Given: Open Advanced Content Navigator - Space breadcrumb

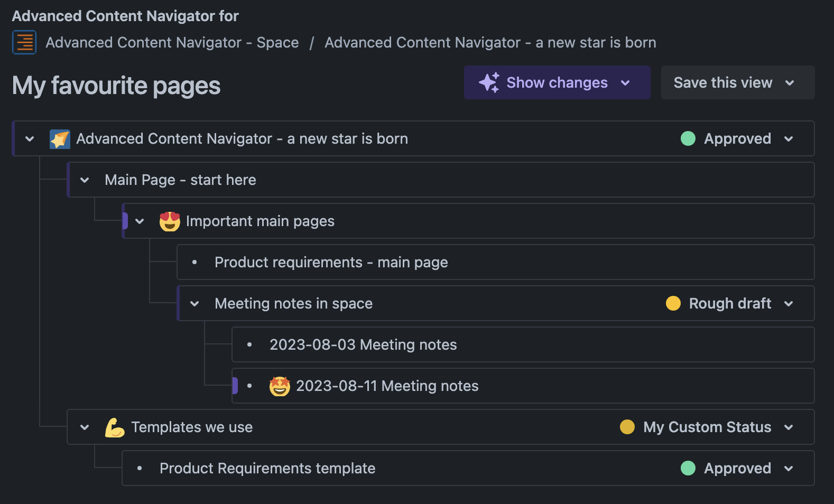Looking at the screenshot, I should point(172,42).
